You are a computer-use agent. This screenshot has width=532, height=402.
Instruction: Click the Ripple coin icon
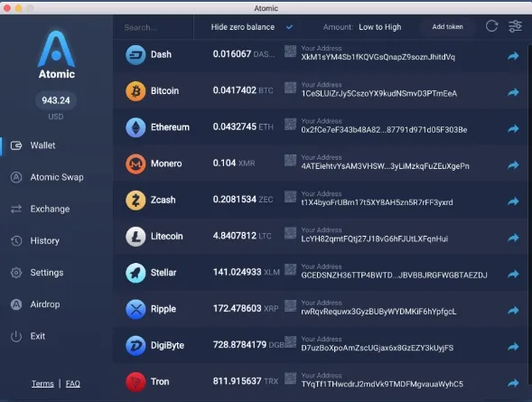coord(135,309)
